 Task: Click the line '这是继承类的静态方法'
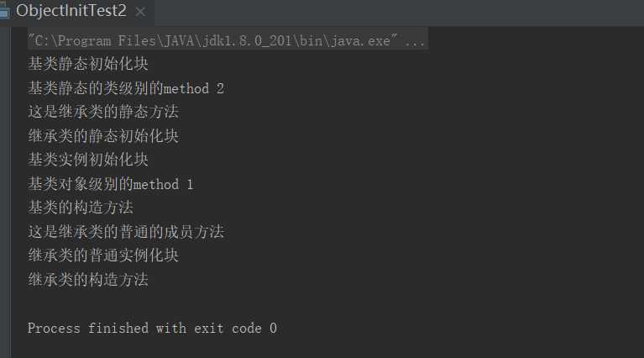(x=103, y=111)
